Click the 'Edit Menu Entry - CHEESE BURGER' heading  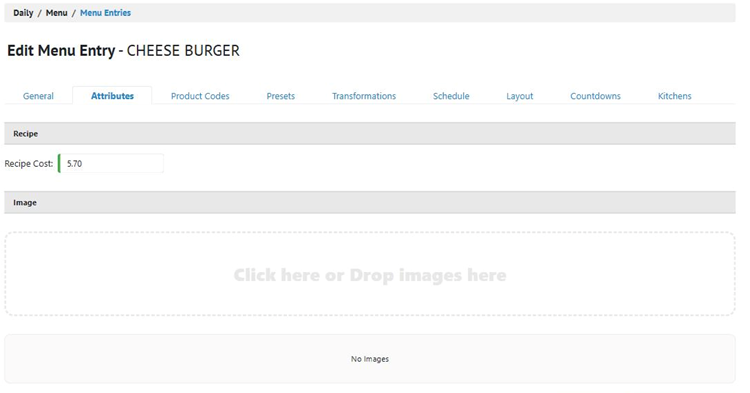point(123,51)
